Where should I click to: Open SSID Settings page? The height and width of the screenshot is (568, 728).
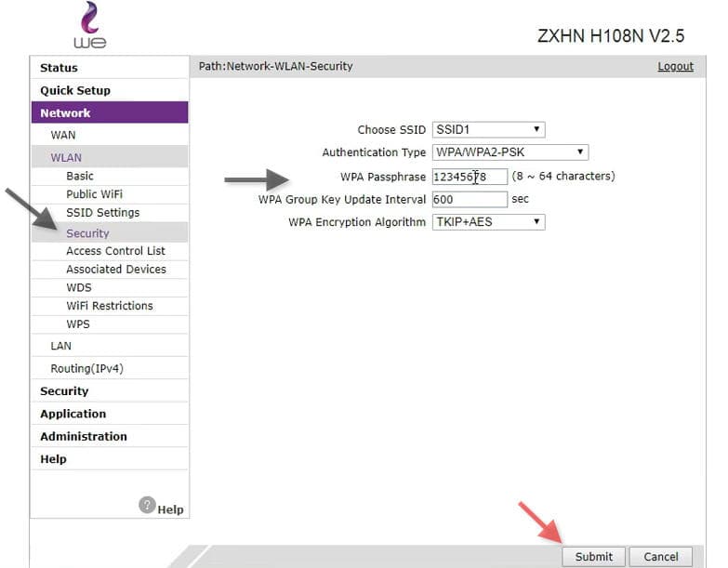point(110,213)
